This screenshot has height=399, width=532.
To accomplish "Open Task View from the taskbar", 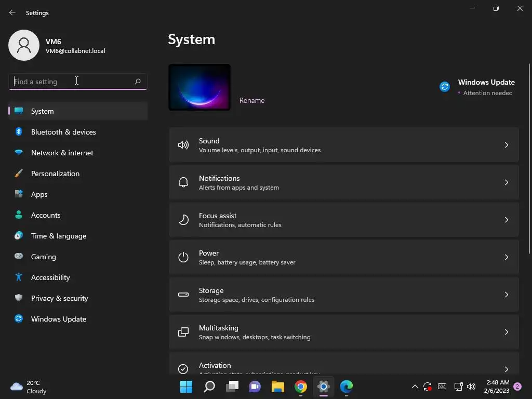I will (x=232, y=387).
